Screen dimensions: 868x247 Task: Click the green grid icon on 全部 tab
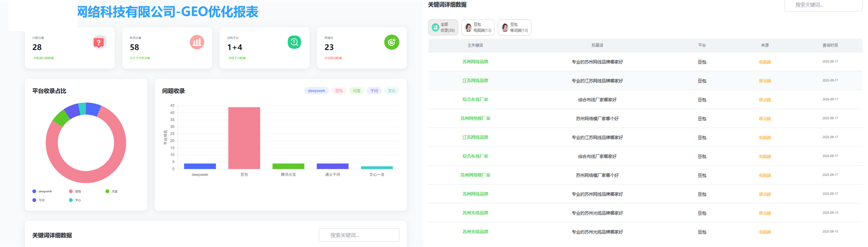[x=435, y=27]
